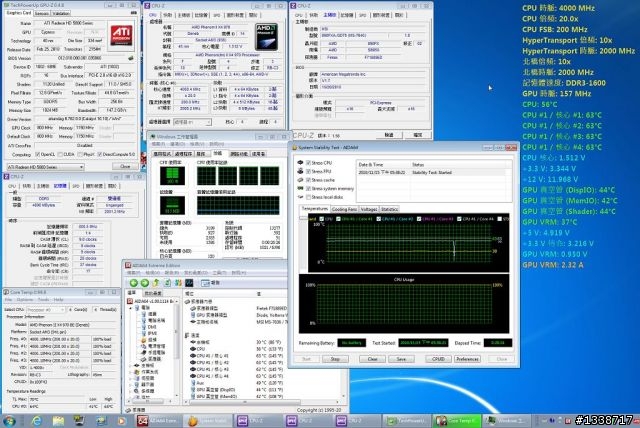Image resolution: width=640 pixels, height=428 pixels.
Task: Open Core Temp Select CPU dropdown
Action: 46,310
